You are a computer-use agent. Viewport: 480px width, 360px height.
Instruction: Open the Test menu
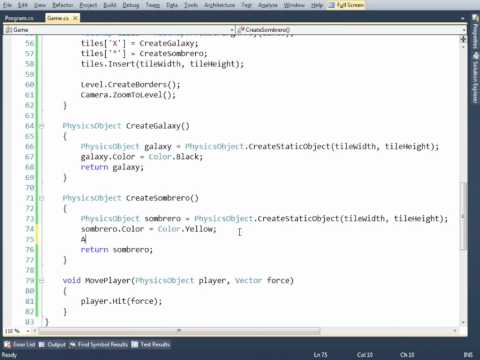pyautogui.click(x=246, y=5)
